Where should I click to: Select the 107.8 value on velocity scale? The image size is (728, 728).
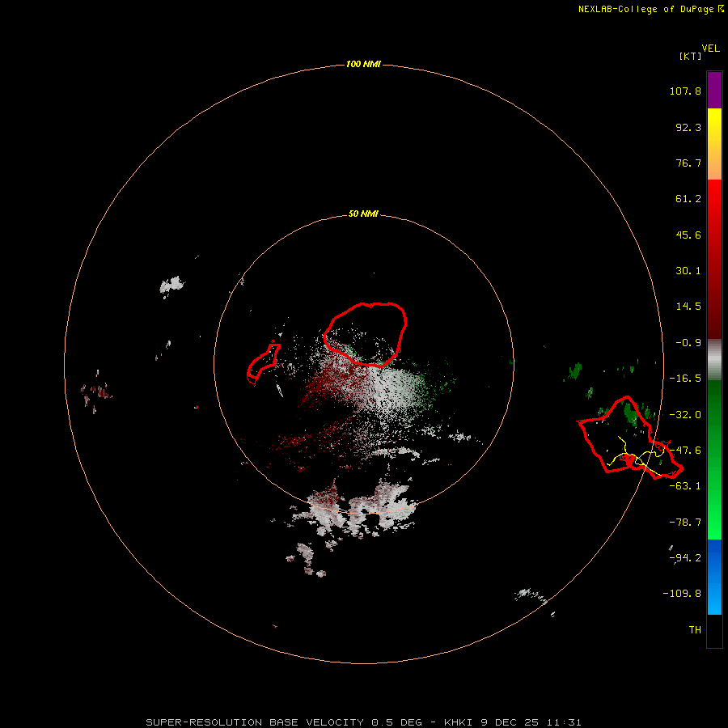click(685, 91)
